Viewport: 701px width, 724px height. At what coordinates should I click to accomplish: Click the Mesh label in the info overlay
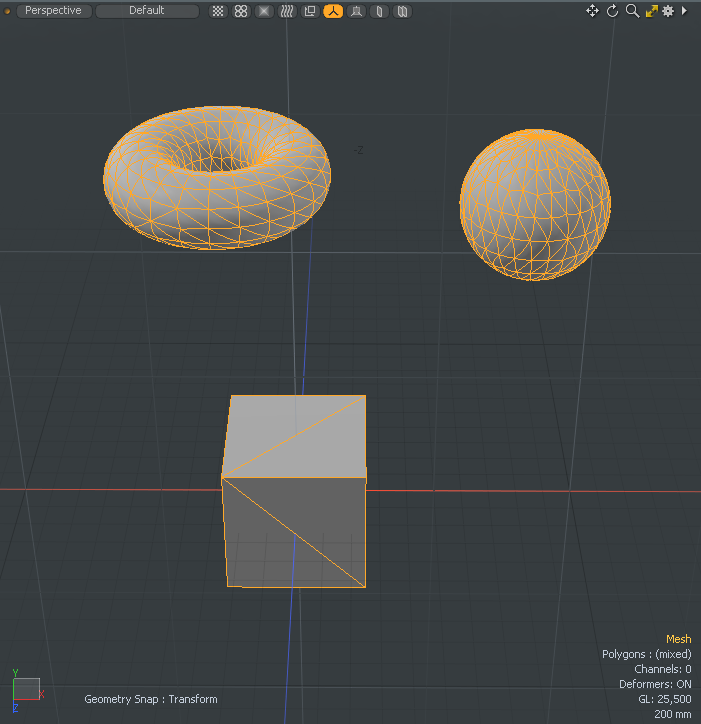pyautogui.click(x=678, y=639)
